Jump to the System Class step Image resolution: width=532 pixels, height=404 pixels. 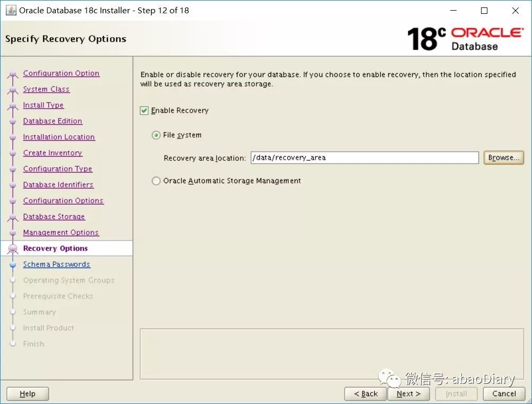point(46,89)
